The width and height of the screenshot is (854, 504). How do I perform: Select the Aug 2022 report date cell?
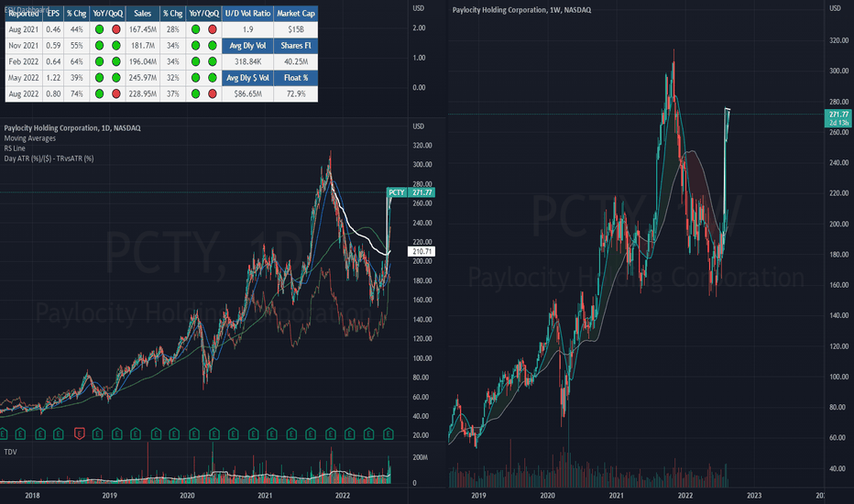24,93
